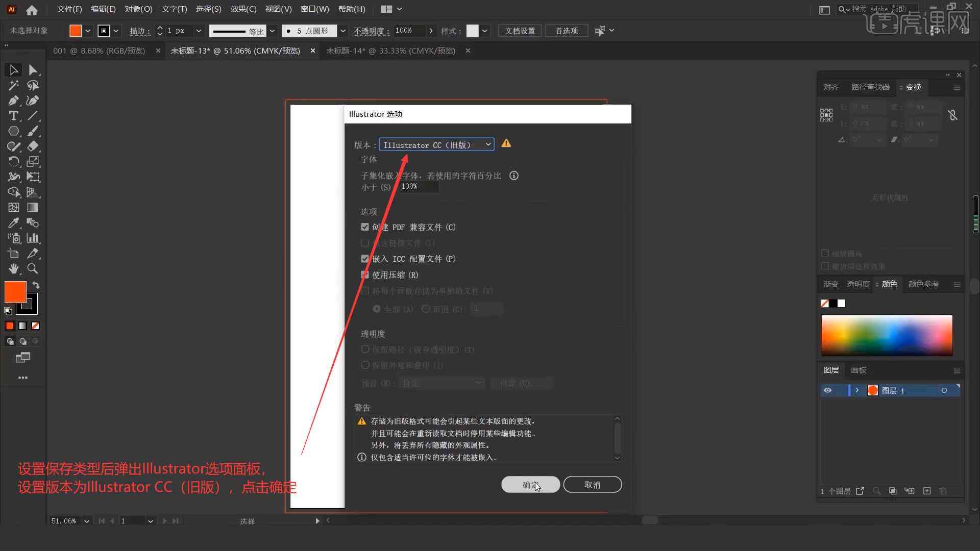This screenshot has height=551, width=980.
Task: Toggle 嵌入 ICC 配置文件 option
Action: click(x=364, y=258)
